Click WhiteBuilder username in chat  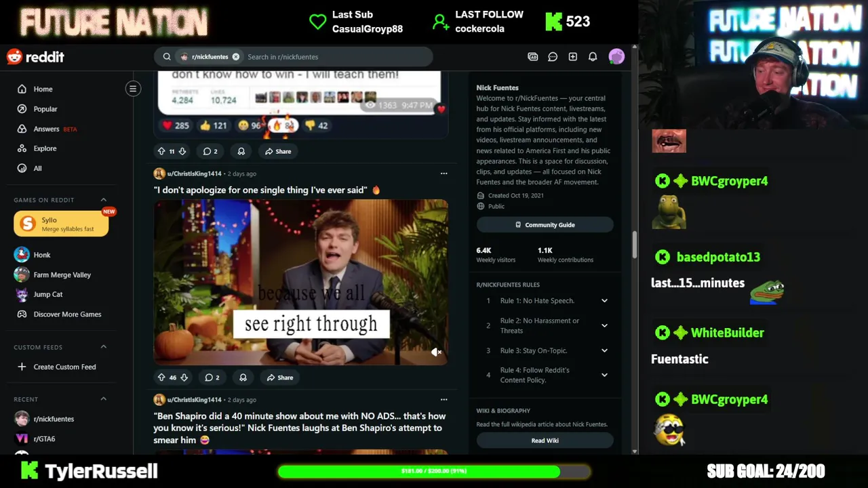pyautogui.click(x=727, y=333)
